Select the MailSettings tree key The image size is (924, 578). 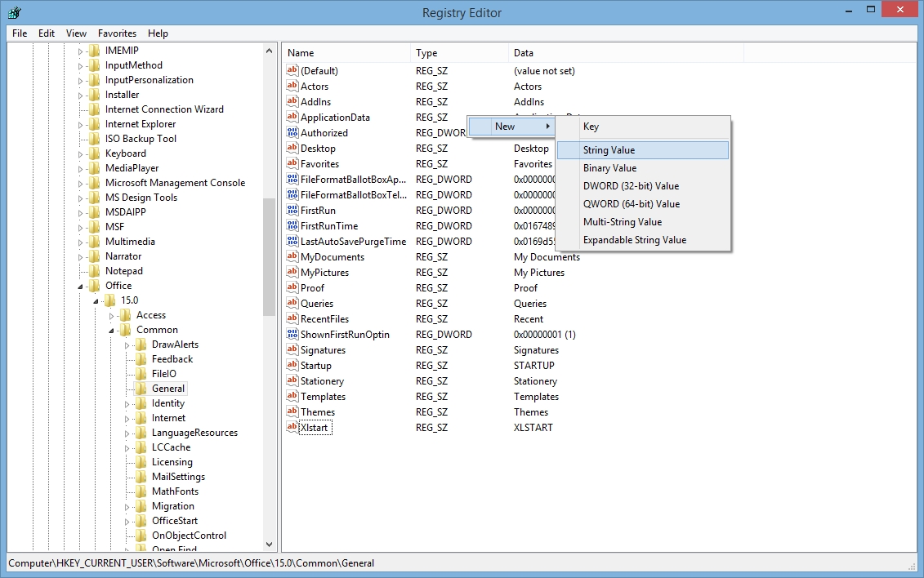coord(179,477)
